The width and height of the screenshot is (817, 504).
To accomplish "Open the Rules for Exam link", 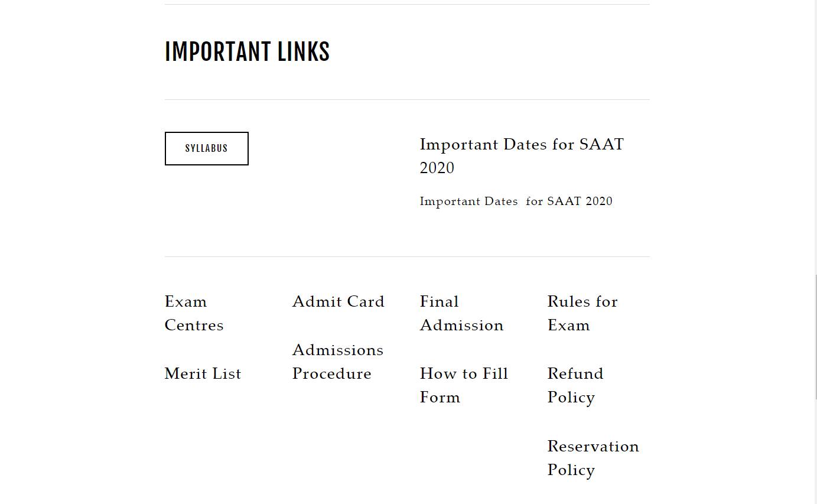I will click(x=582, y=313).
